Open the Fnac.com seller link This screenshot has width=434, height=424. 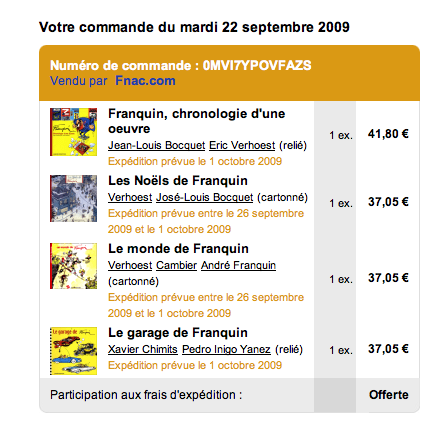(145, 81)
